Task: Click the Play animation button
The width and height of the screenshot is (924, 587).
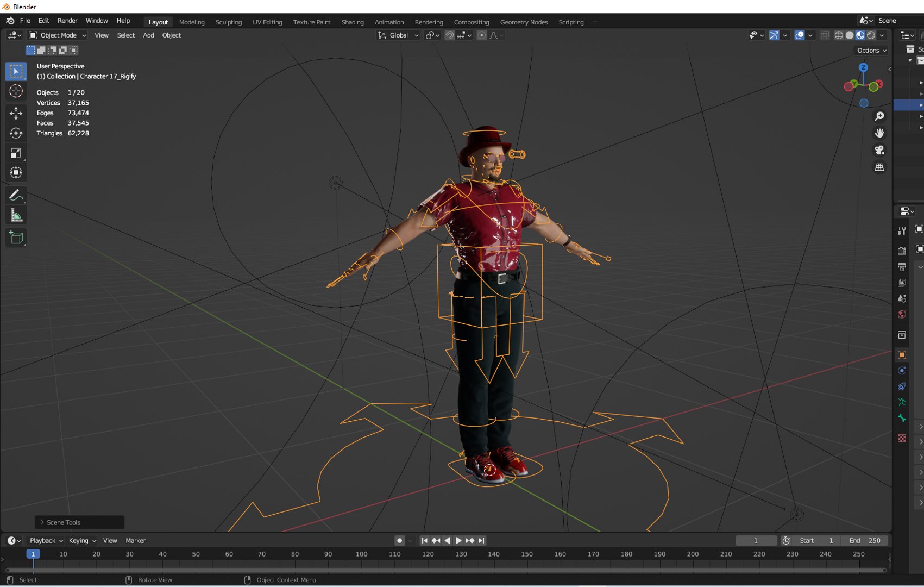Action: coord(458,541)
